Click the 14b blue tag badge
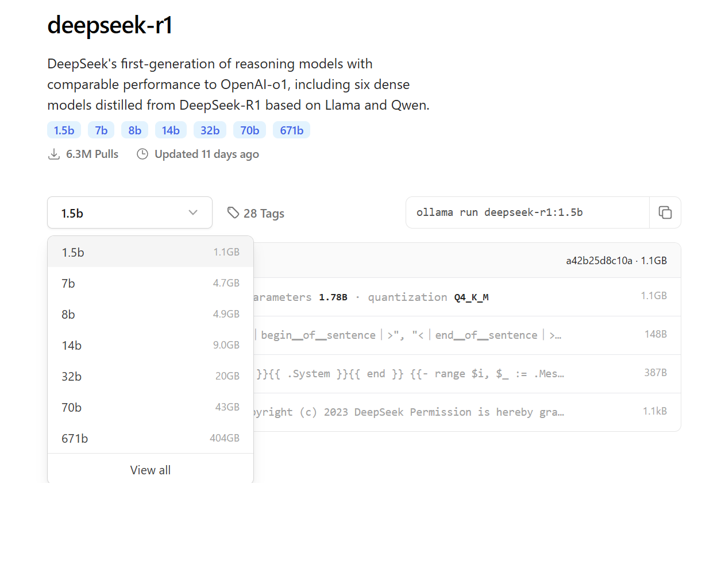 click(x=171, y=130)
